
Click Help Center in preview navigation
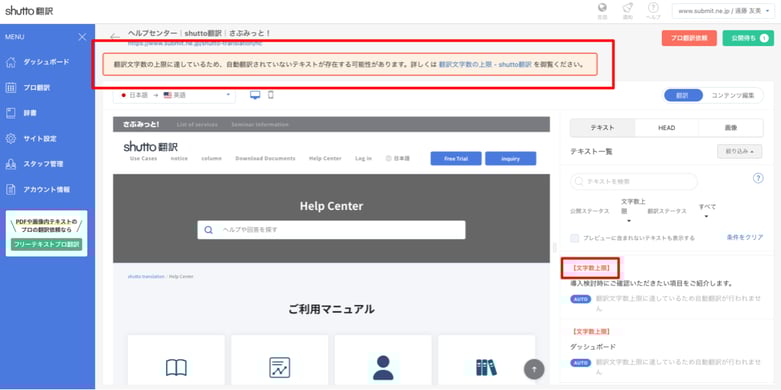(325, 158)
